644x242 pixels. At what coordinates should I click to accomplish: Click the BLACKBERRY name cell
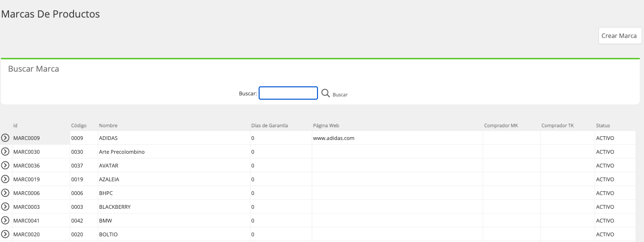pos(174,207)
